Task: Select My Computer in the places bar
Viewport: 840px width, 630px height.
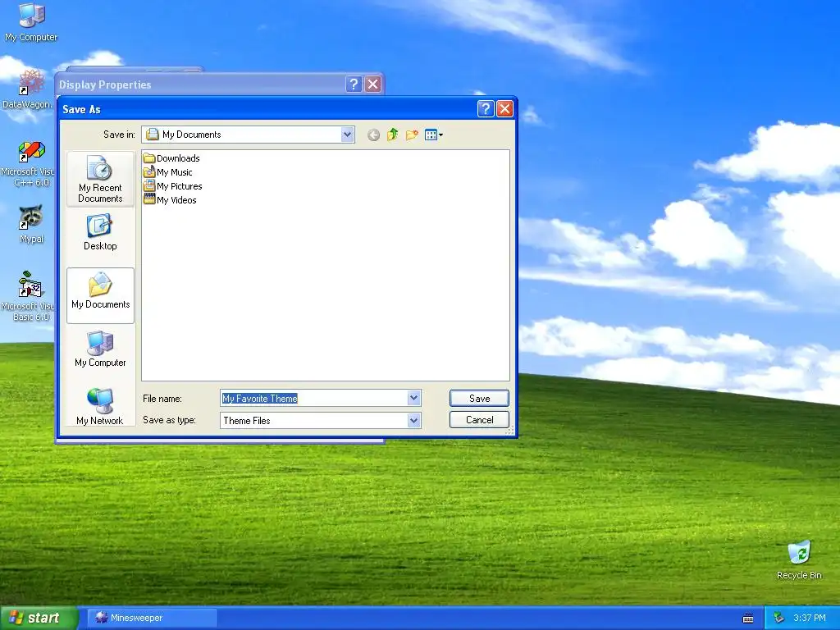Action: pos(100,349)
